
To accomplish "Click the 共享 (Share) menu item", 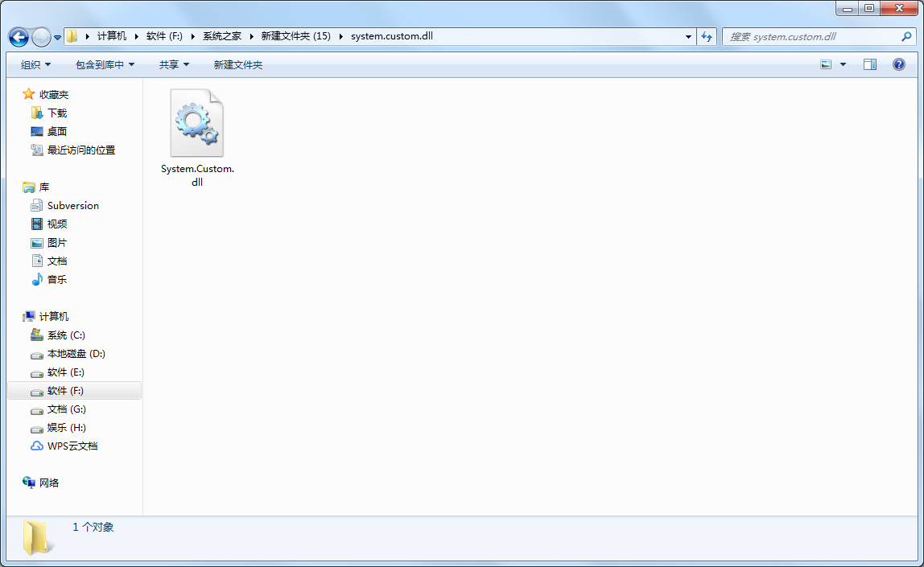I will click(173, 64).
